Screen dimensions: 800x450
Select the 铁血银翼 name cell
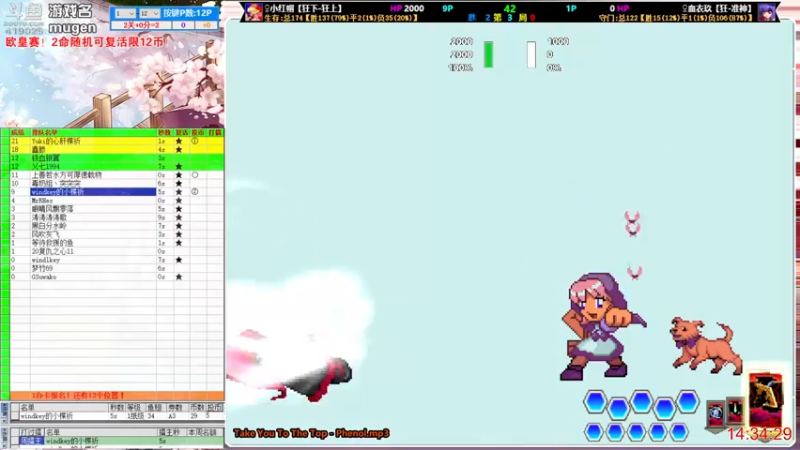point(93,158)
